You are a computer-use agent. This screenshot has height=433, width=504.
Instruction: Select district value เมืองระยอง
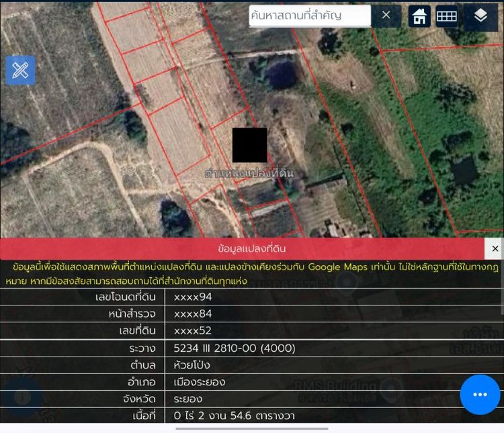[x=200, y=382]
